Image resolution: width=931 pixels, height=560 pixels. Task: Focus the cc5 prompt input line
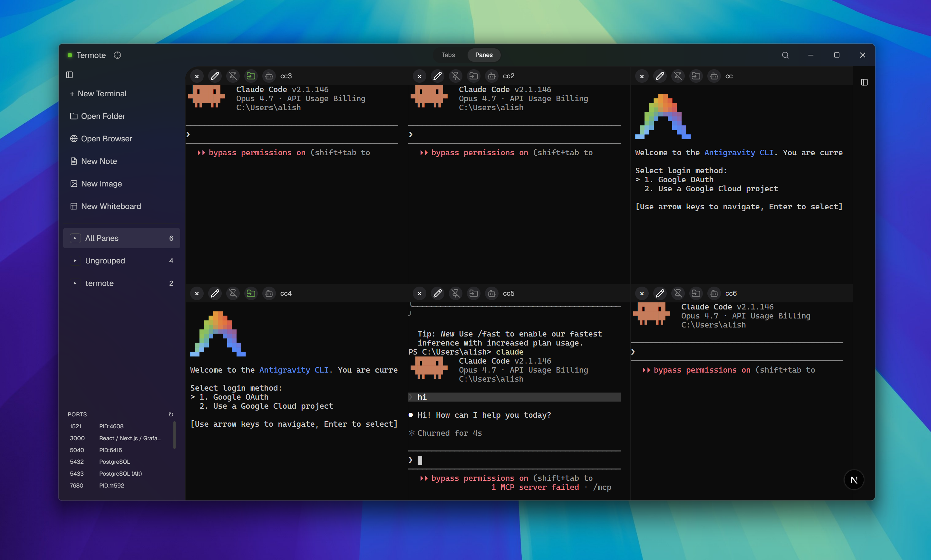(x=514, y=460)
